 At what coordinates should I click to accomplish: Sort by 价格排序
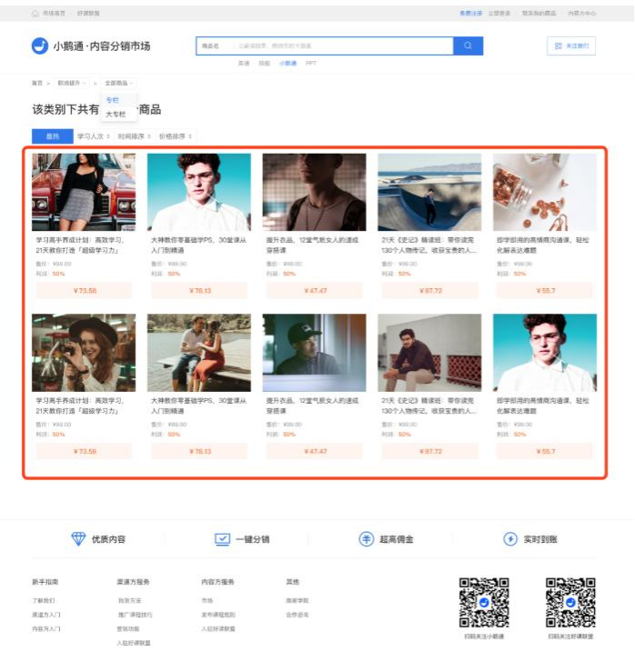coord(176,136)
